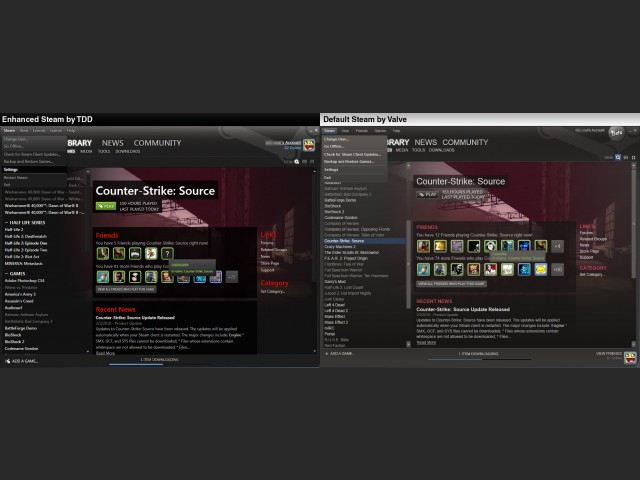
Task: Choose Check for Steam Client Updates in Enhanced Steam
Action: click(x=33, y=154)
